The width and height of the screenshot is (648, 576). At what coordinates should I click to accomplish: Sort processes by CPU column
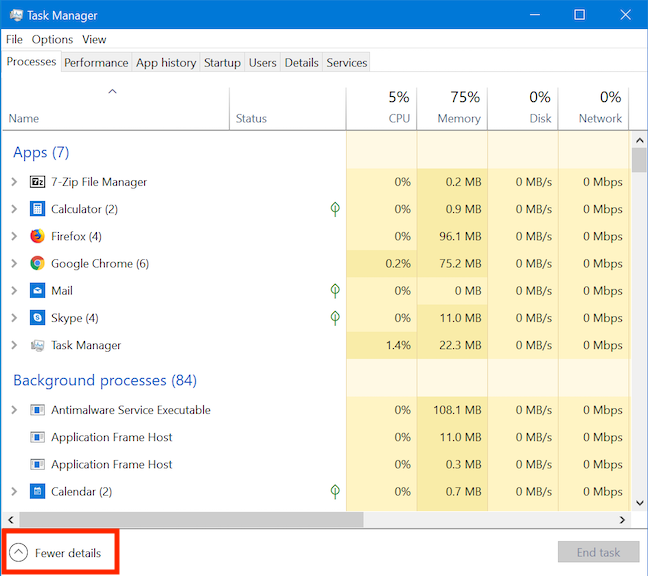381,109
